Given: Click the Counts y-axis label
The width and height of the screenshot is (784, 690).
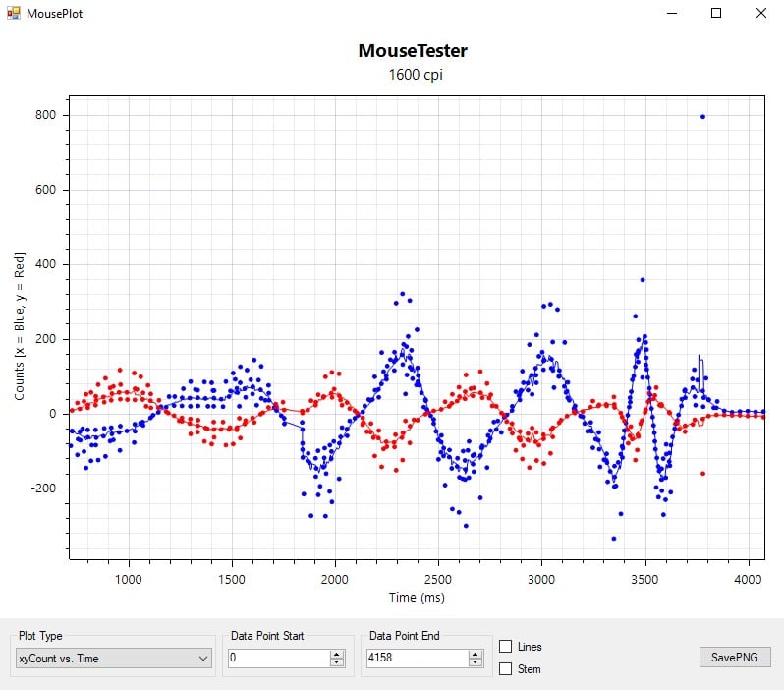Looking at the screenshot, I should tap(21, 326).
